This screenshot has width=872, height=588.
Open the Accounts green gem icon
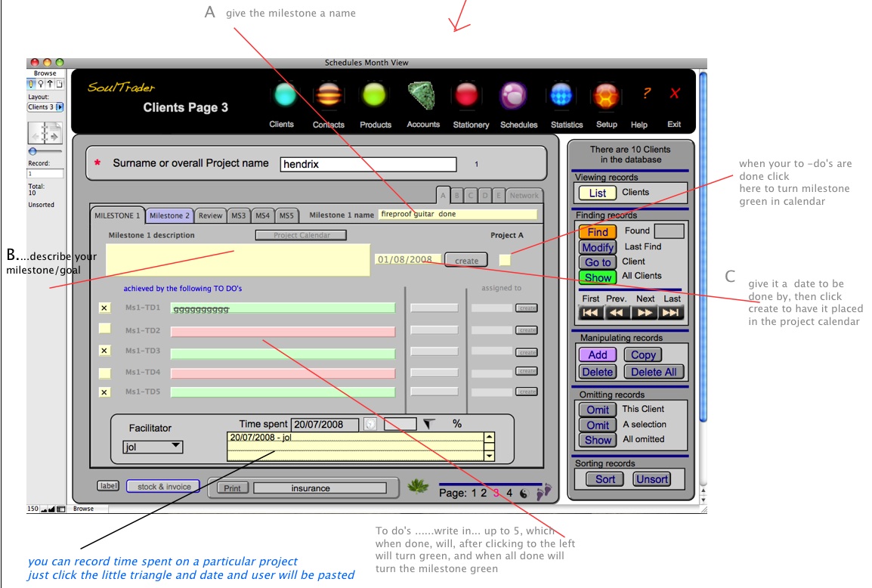421,95
